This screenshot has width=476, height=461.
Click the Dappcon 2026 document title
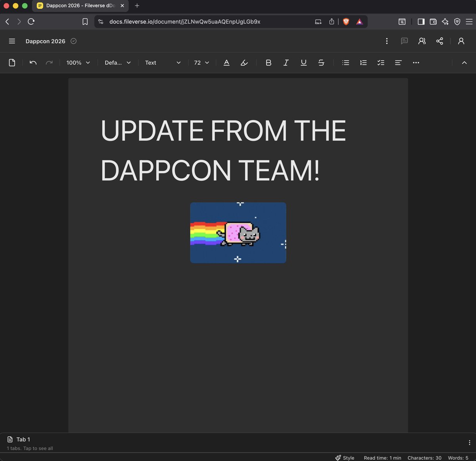45,41
